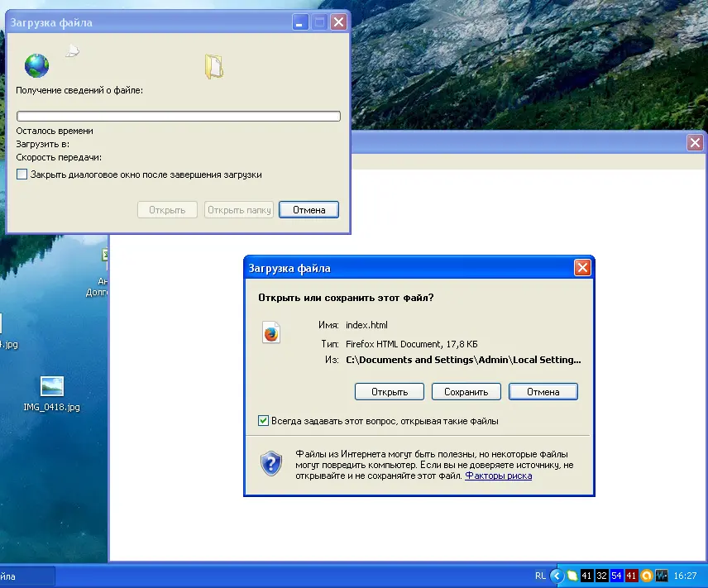This screenshot has width=708, height=588.
Task: Click the blue 54 temperature tray icon
Action: [x=616, y=576]
